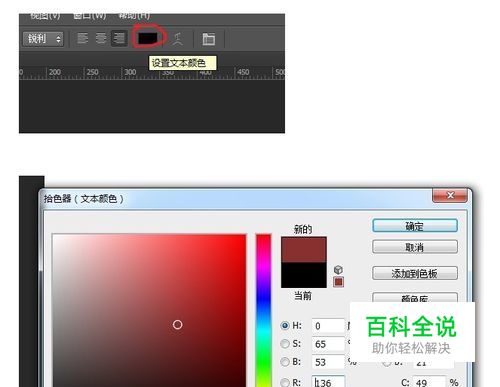
Task: Click the 颜色库 button
Action: click(x=415, y=298)
